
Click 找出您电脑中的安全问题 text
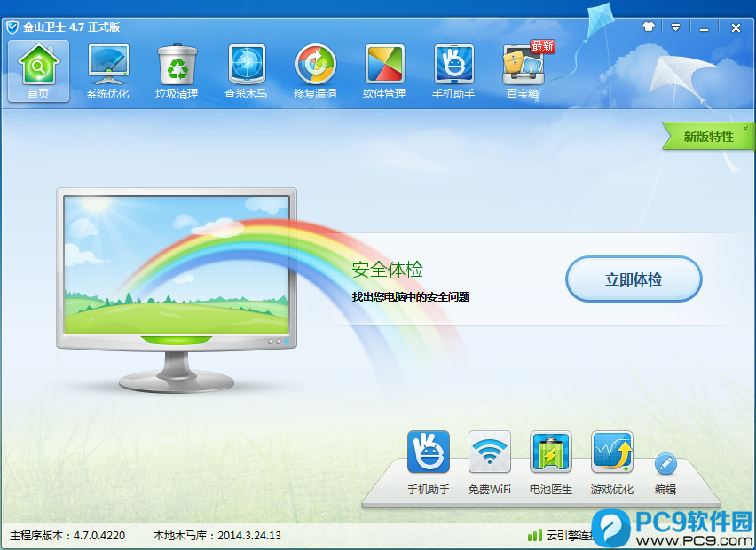click(411, 297)
